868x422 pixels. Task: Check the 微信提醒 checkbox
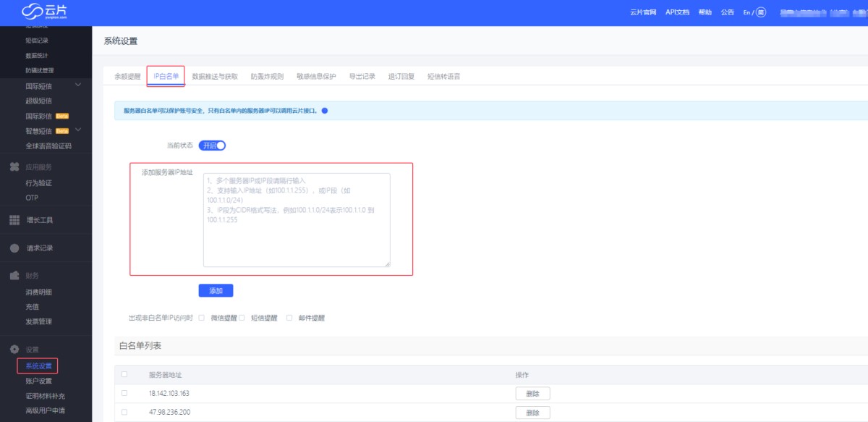point(202,318)
